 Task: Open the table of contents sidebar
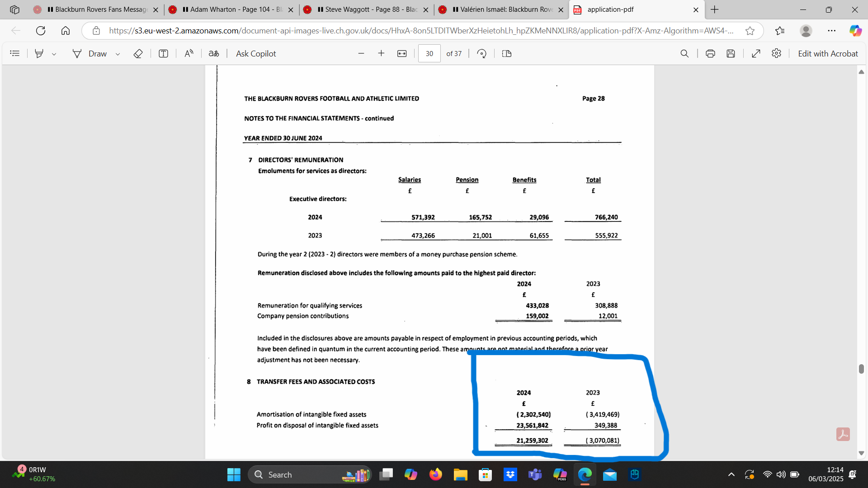[x=15, y=53]
